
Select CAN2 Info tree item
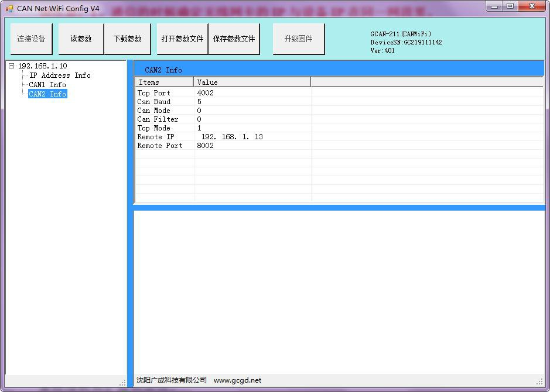tap(47, 94)
